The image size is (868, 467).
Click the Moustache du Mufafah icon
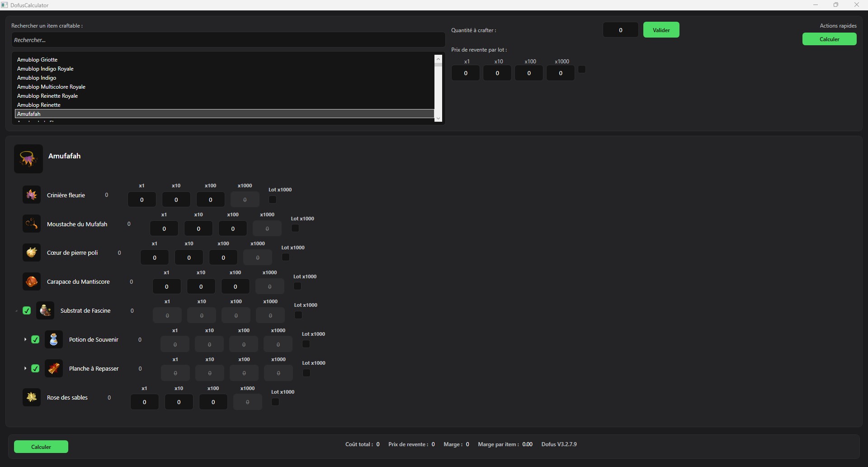[32, 224]
